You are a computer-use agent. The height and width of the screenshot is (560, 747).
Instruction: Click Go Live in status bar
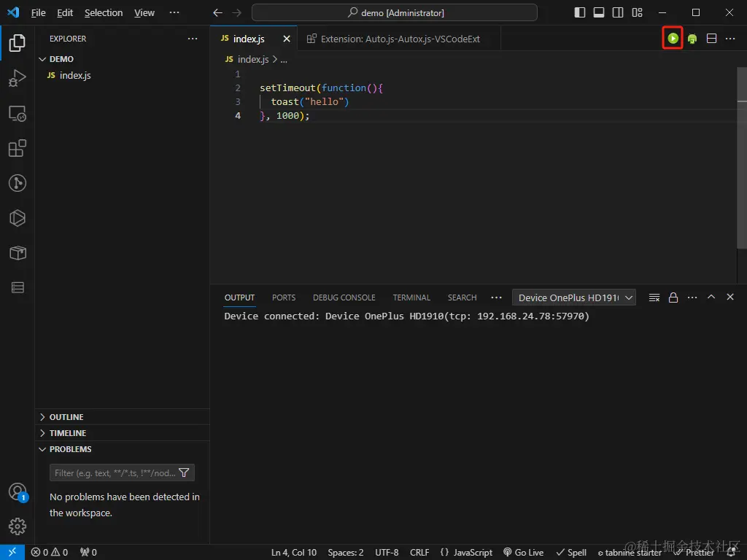(523, 552)
